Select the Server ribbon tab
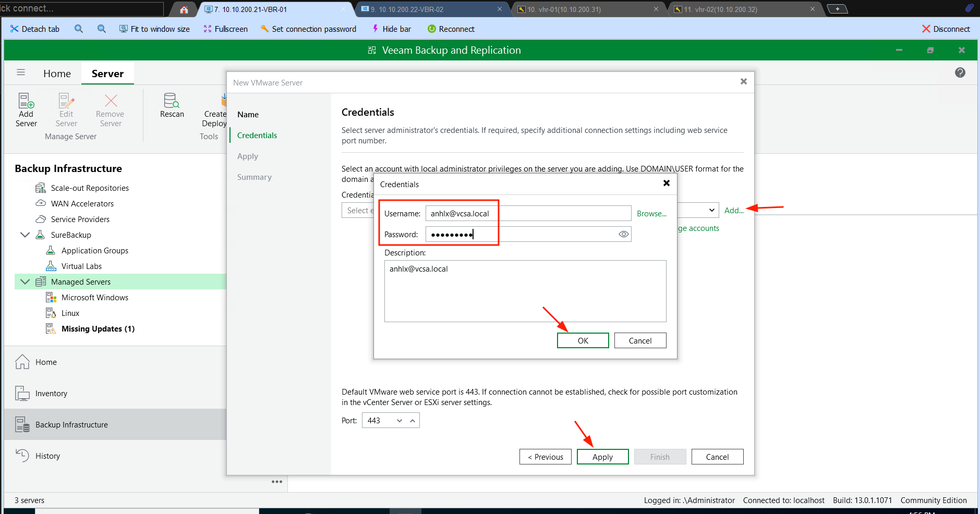980x514 pixels. (x=107, y=74)
